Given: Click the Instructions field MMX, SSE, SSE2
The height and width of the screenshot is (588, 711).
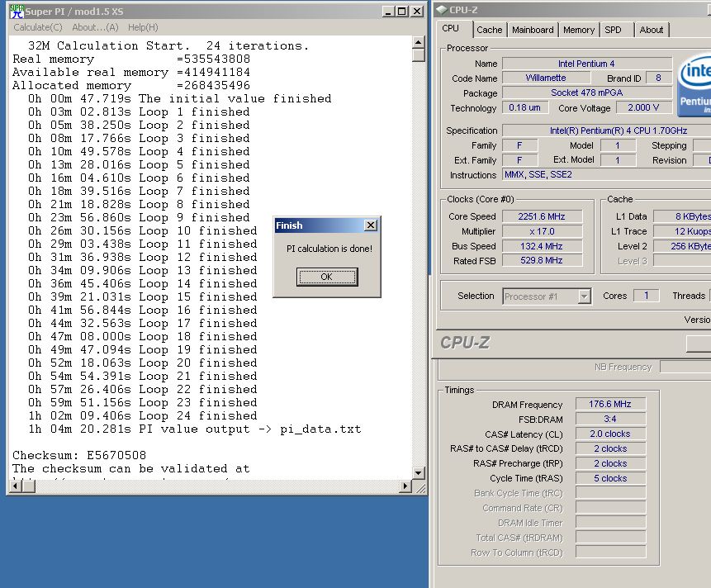Looking at the screenshot, I should (607, 174).
